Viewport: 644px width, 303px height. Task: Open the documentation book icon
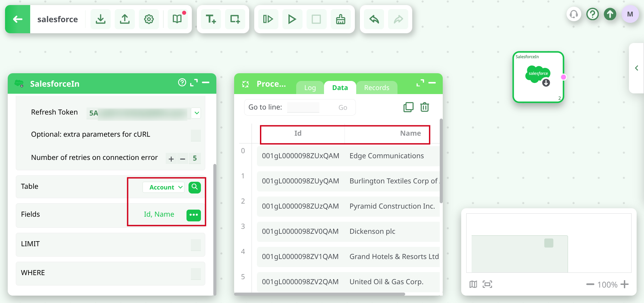(177, 19)
